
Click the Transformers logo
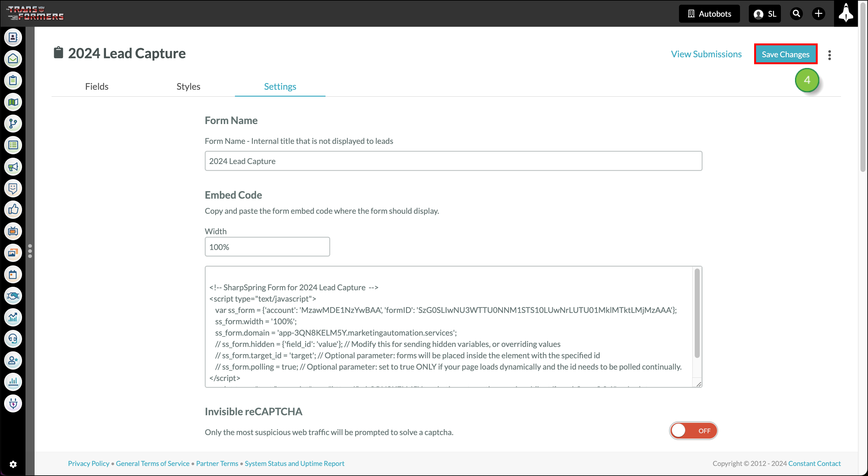coord(35,14)
